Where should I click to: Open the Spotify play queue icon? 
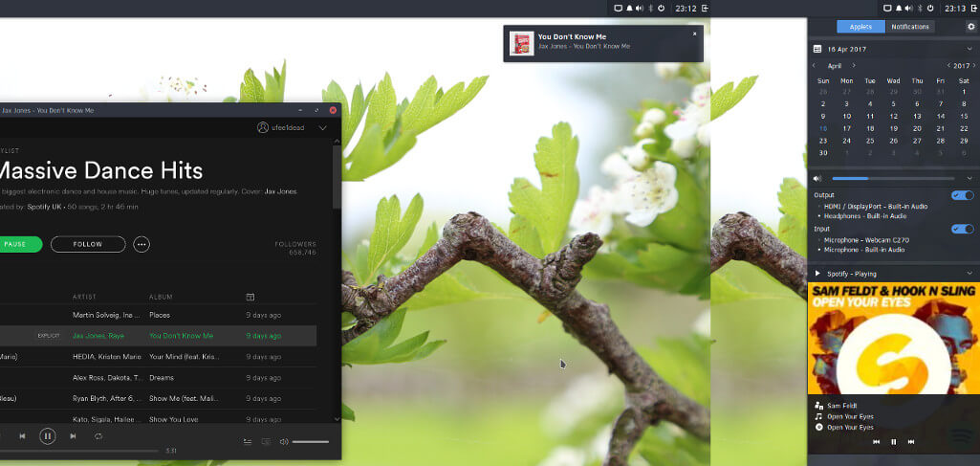click(248, 442)
